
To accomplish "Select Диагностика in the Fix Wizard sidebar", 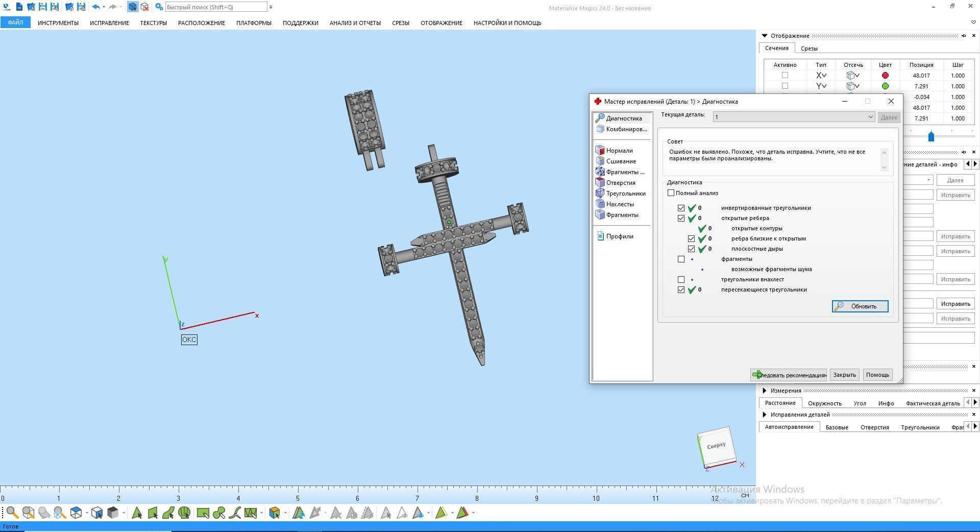I will click(x=619, y=118).
